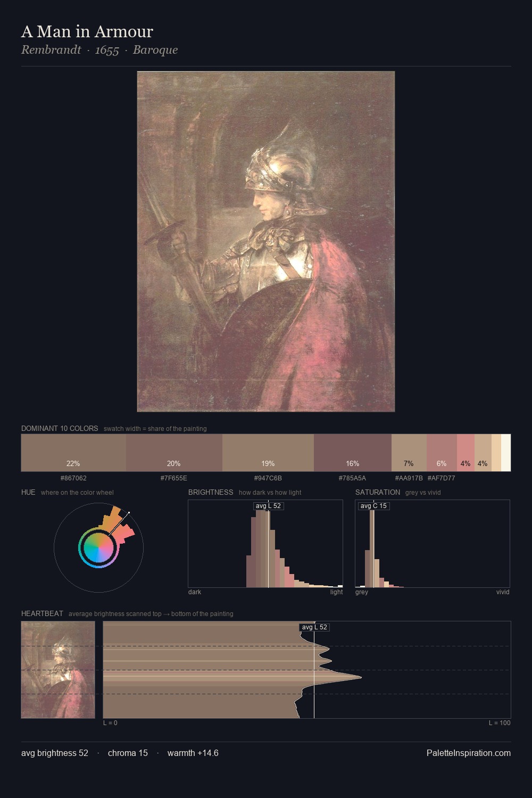Click the 'DOMINANT 10 COLORS' heading
The height and width of the screenshot is (798, 532).
pos(60,428)
